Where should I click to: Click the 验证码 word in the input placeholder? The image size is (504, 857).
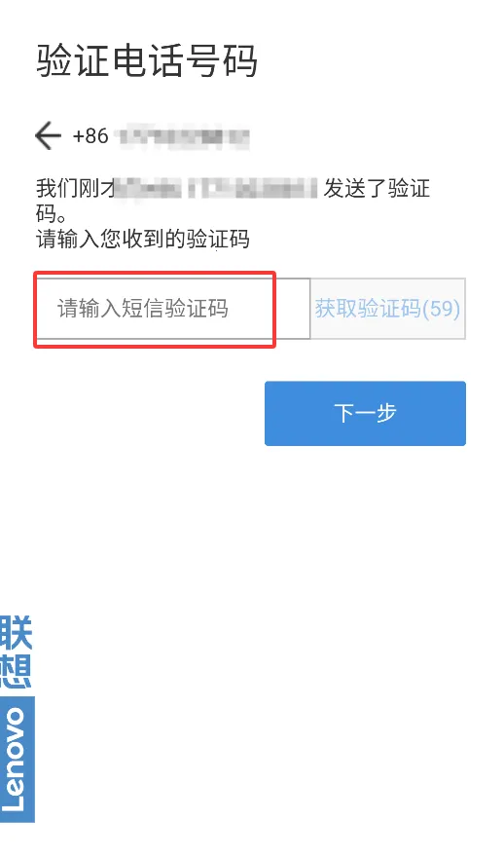pos(198,309)
